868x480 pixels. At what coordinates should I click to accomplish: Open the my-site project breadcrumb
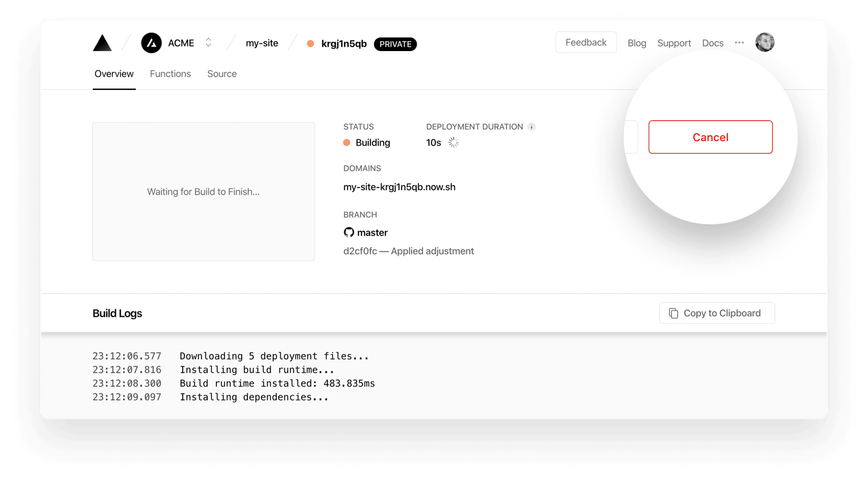(x=262, y=43)
